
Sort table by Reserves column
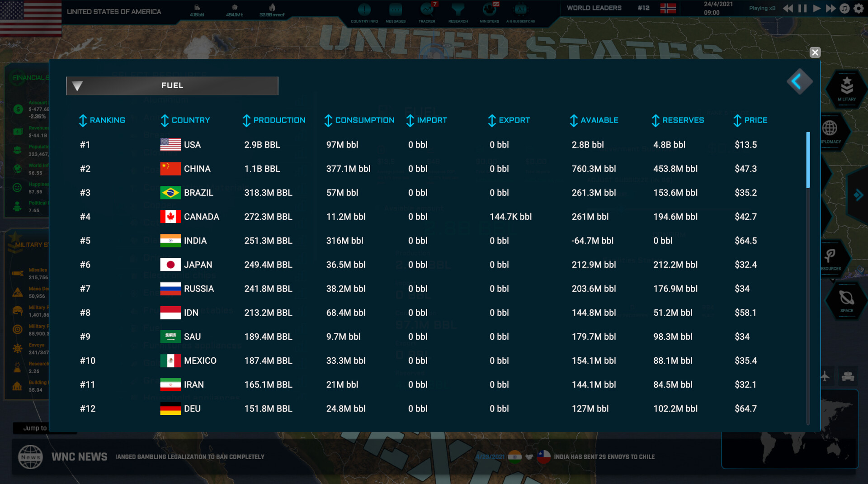(677, 120)
